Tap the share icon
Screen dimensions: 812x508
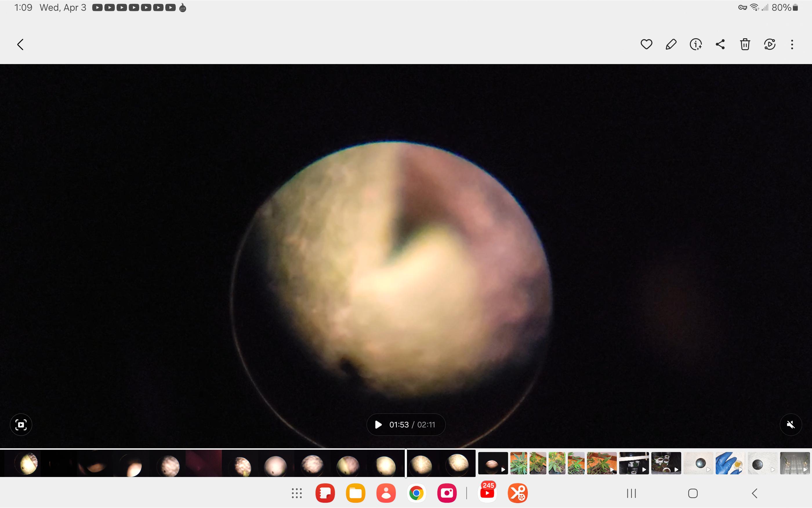tap(720, 44)
